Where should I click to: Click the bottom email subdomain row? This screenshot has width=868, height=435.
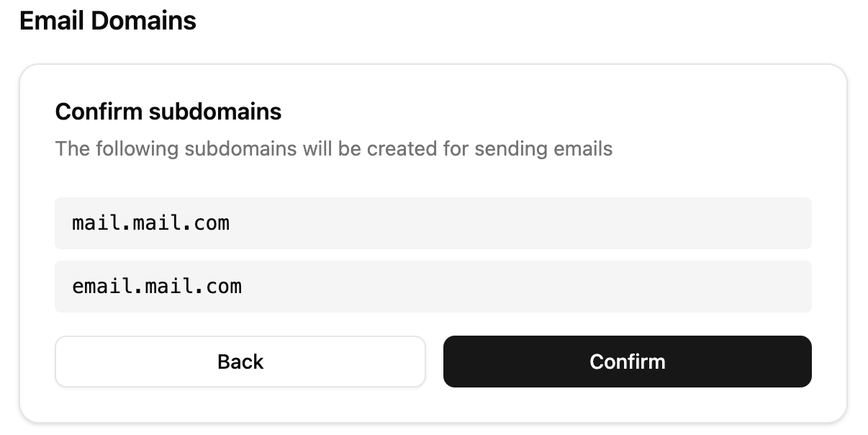click(x=433, y=286)
